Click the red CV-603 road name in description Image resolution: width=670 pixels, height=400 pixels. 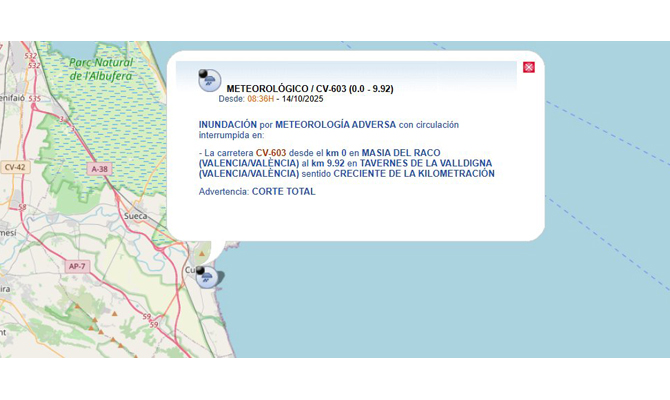pos(270,152)
